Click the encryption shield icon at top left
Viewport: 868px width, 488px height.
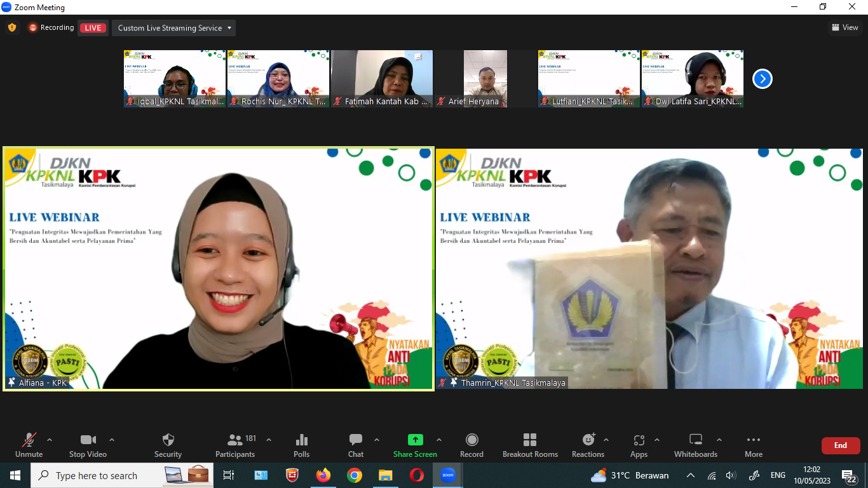click(x=12, y=27)
